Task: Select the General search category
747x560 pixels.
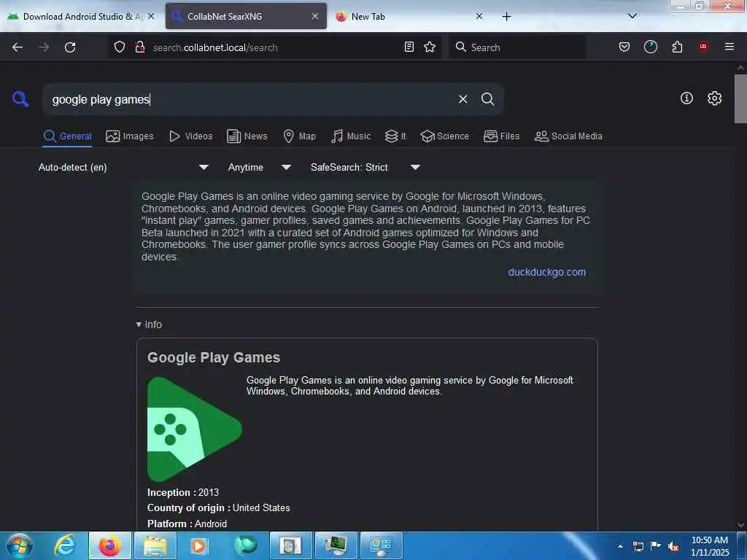Action: tap(67, 136)
